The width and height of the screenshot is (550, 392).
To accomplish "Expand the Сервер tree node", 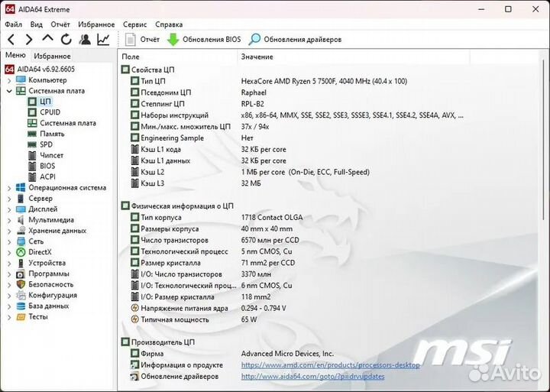I will (9, 199).
